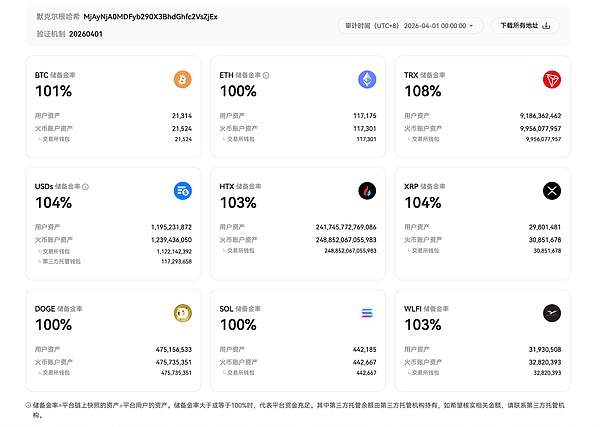Open the audit time dropdown 2026-04-01
Screen dimensions: 600x427
[x=410, y=26]
